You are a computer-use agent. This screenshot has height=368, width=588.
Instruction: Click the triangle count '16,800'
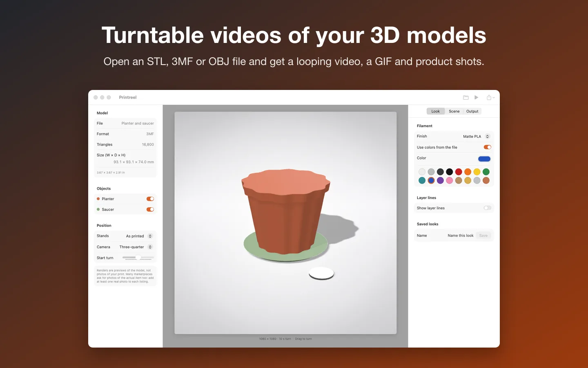148,145
